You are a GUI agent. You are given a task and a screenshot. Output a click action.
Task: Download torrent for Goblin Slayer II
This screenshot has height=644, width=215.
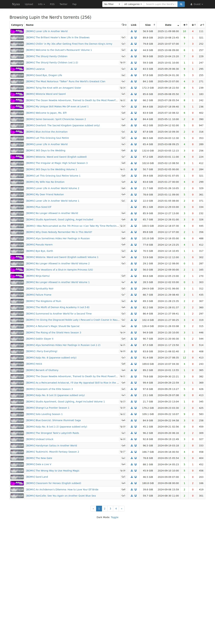pyautogui.click(x=132, y=339)
